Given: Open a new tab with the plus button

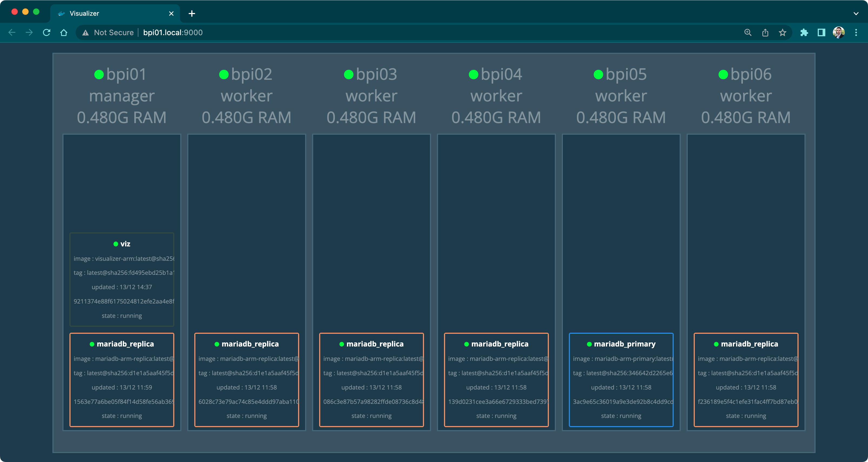Looking at the screenshot, I should pyautogui.click(x=192, y=14).
